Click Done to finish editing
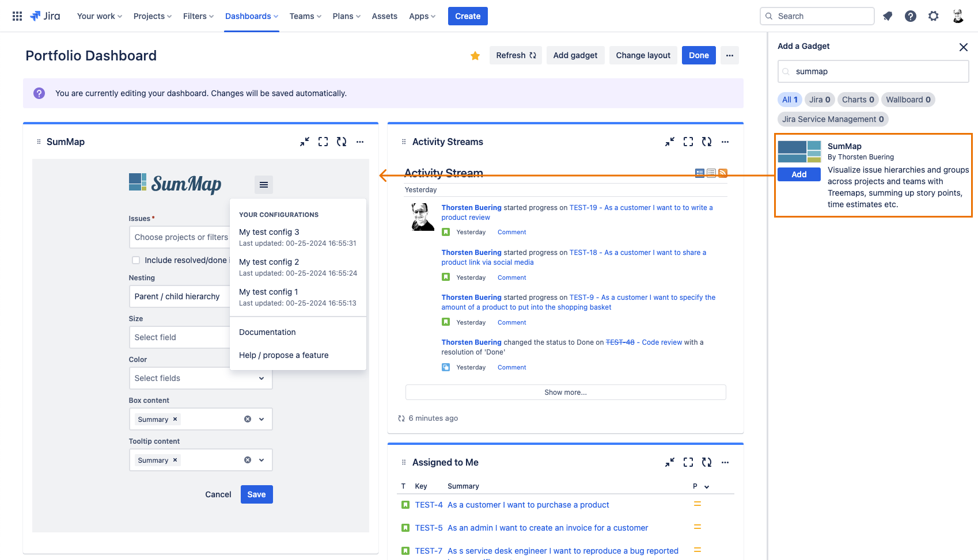This screenshot has width=978, height=560. click(x=699, y=55)
